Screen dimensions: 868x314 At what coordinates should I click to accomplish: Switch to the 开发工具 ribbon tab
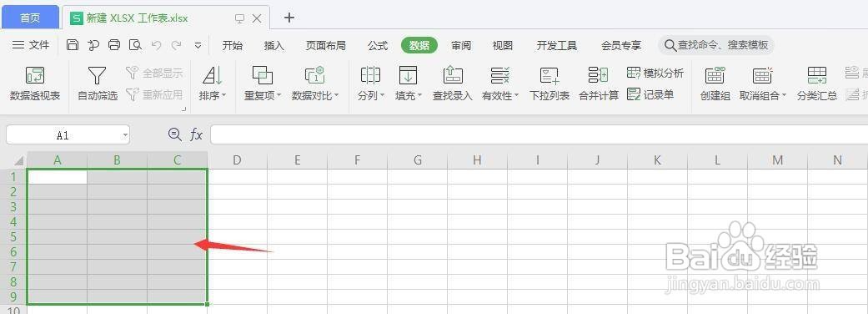(557, 45)
